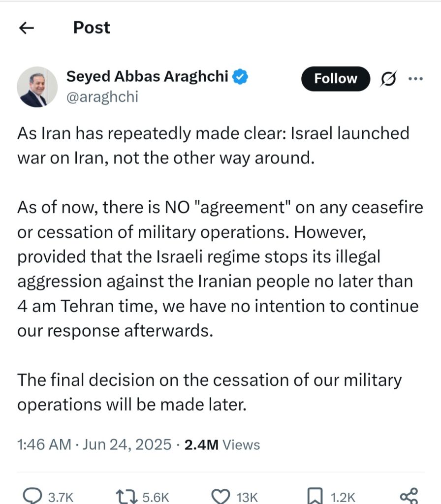The height and width of the screenshot is (504, 441).
Task: Click the Seyed Abbas Araghchi display name
Action: click(148, 77)
